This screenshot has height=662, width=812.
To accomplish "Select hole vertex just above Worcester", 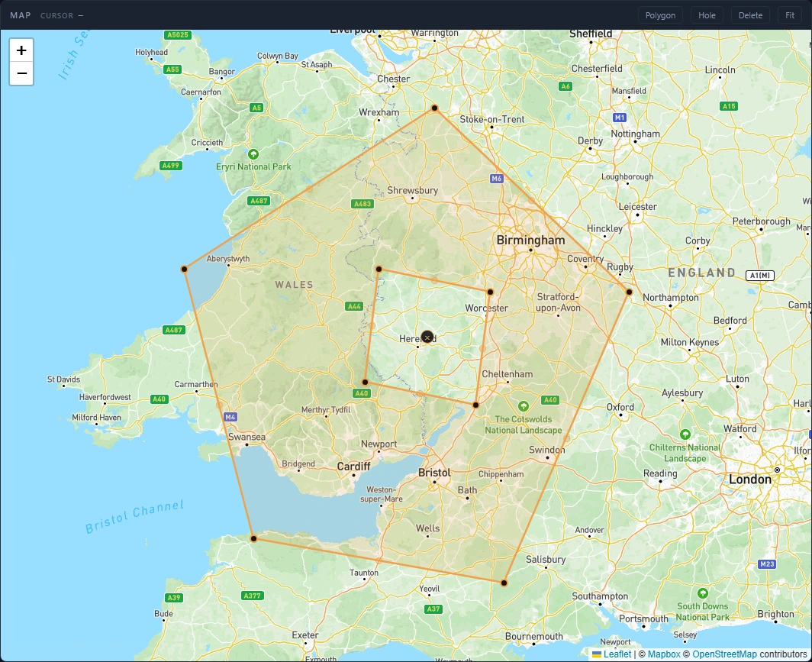I will click(490, 292).
